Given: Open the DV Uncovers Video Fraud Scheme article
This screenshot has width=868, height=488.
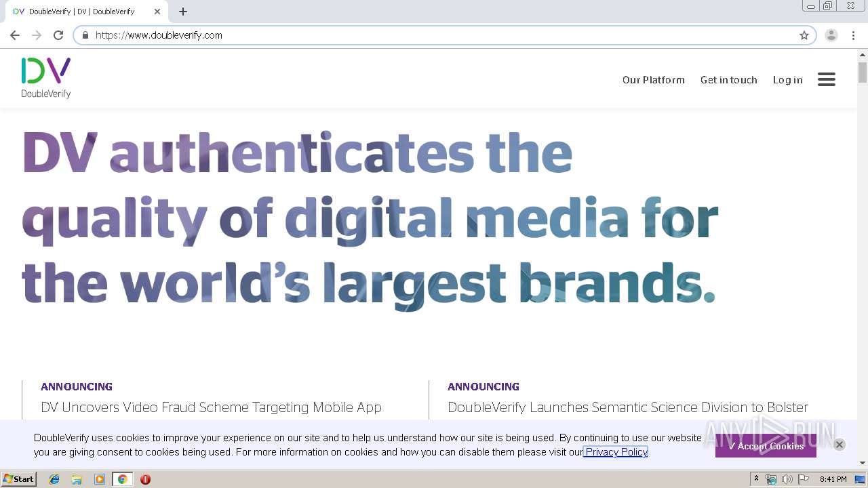Looking at the screenshot, I should [211, 407].
